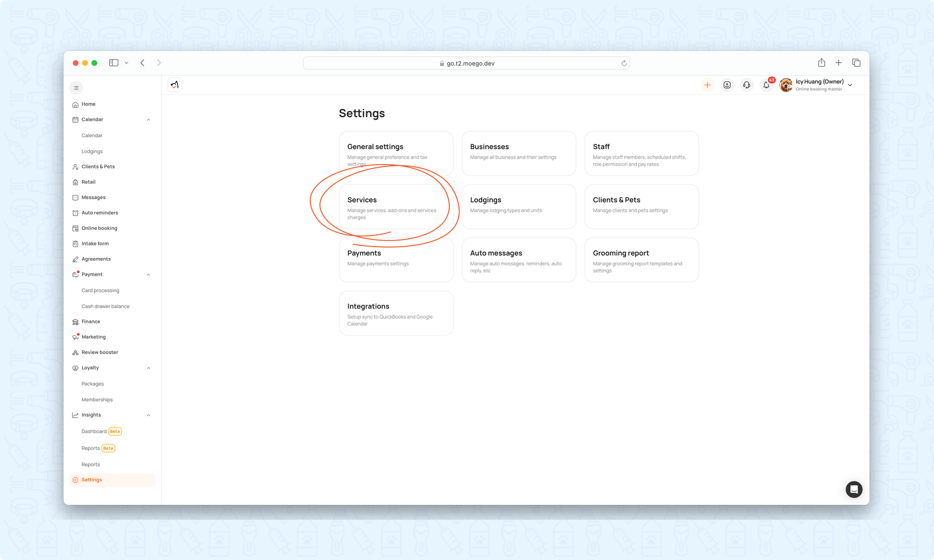Open the notifications bell icon
934x560 pixels.
tap(766, 85)
